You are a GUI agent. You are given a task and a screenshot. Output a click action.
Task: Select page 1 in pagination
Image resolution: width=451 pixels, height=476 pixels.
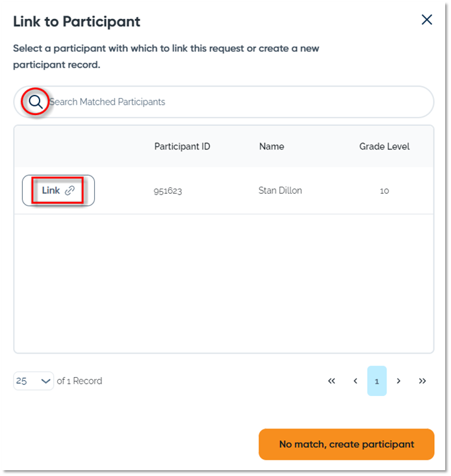(377, 381)
